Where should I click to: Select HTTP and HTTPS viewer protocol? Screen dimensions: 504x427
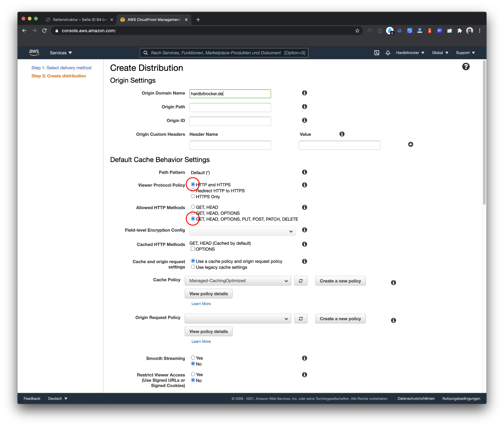coord(193,184)
